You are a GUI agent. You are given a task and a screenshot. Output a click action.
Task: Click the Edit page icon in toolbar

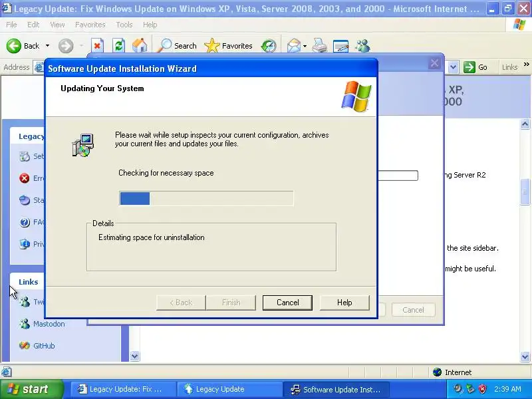click(x=340, y=46)
